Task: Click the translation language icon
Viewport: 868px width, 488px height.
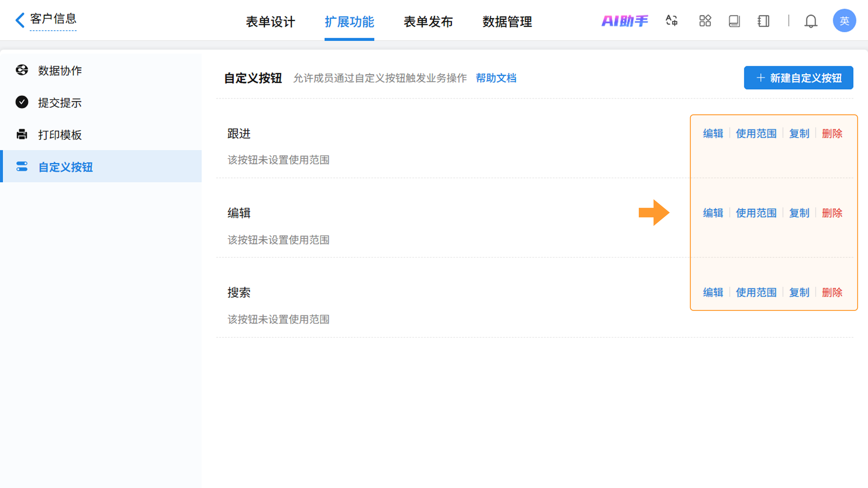Action: [x=672, y=21]
